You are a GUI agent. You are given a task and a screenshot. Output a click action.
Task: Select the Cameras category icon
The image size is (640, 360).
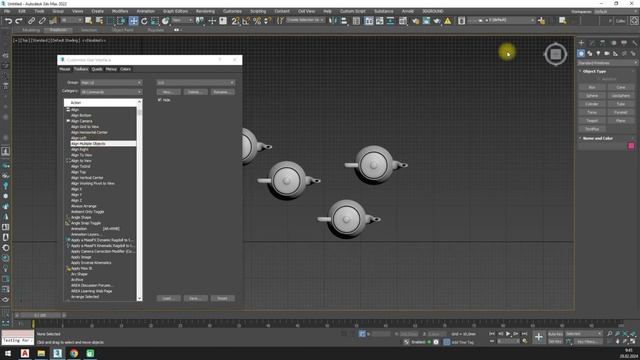tap(607, 53)
